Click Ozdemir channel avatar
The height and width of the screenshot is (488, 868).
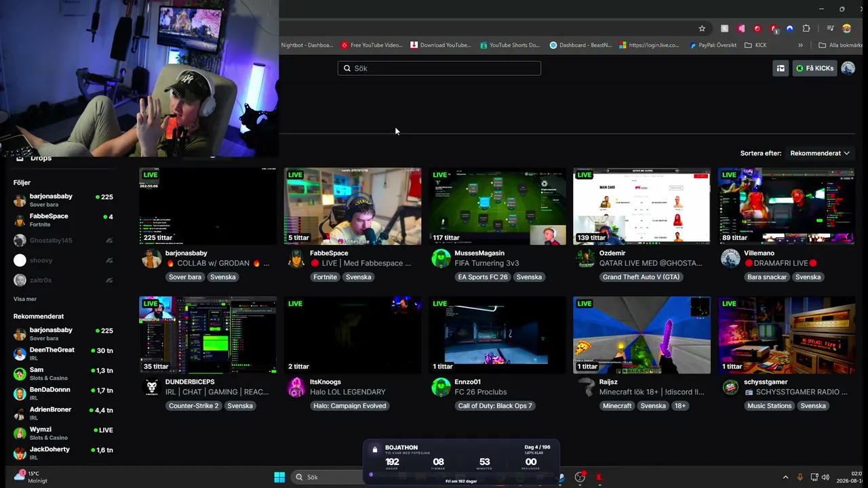tap(586, 258)
